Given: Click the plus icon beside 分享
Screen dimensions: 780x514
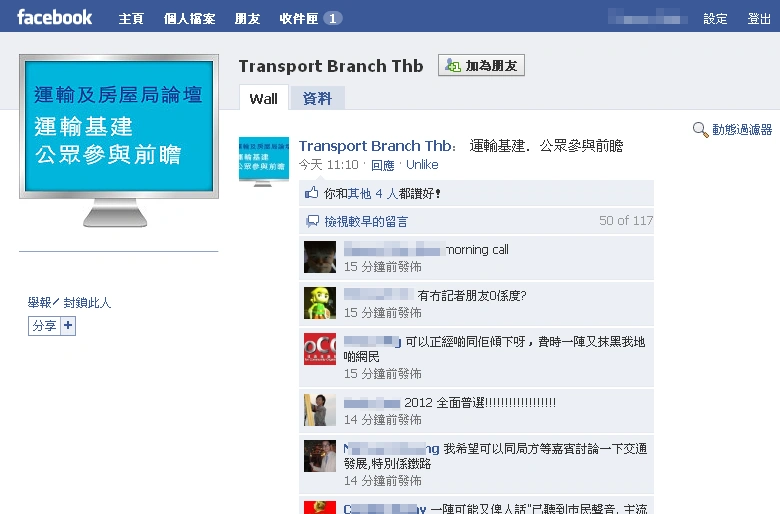Looking at the screenshot, I should [68, 326].
